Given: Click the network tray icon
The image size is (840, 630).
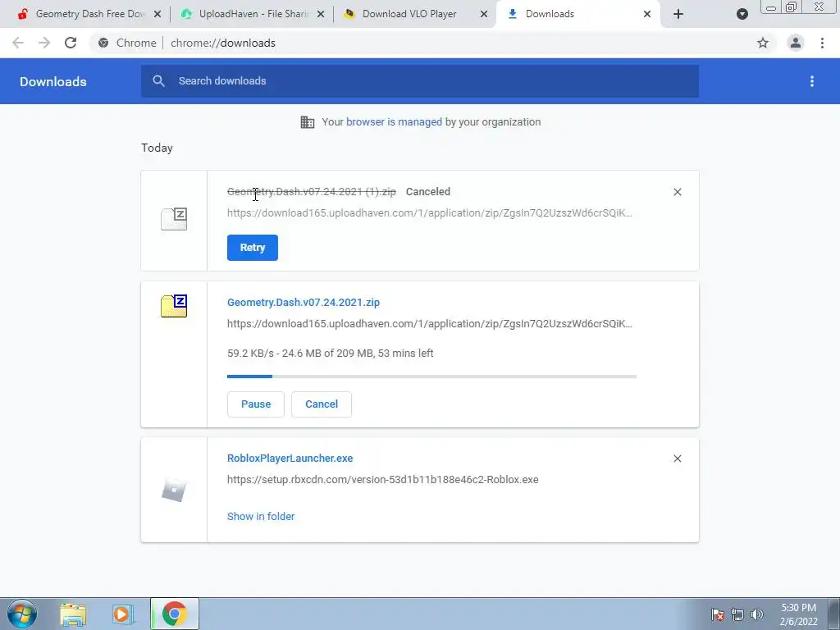Looking at the screenshot, I should [737, 614].
